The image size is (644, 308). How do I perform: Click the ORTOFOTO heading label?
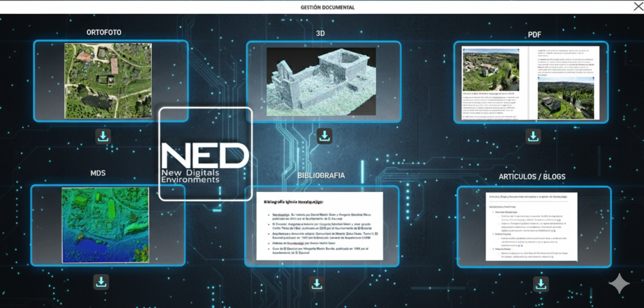(104, 32)
